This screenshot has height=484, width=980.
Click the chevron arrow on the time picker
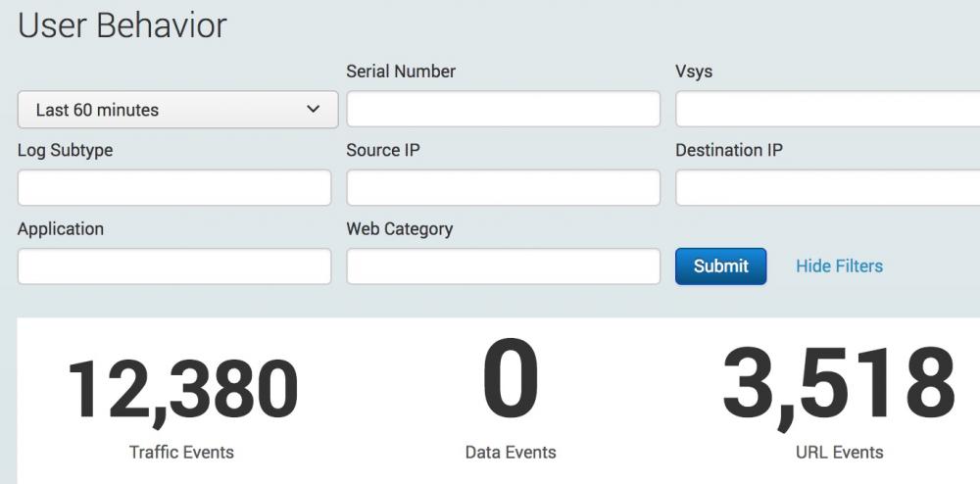click(314, 110)
